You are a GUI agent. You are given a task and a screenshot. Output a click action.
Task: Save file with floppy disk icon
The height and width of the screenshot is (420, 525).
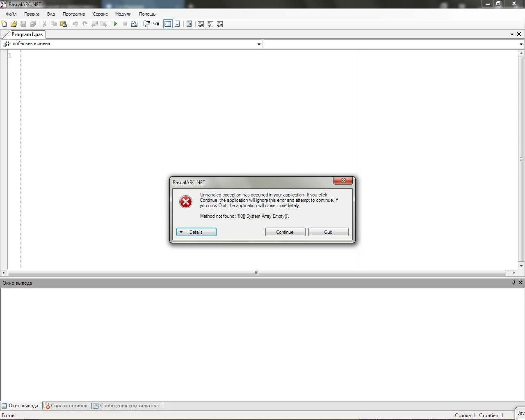[x=23, y=24]
